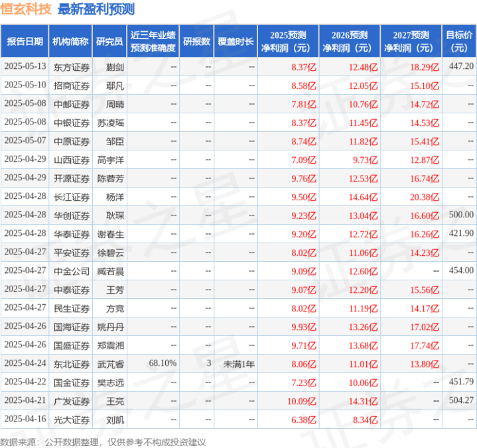477x448 pixels.
Task: Click the 2026预测净利润 column header
Action: (x=350, y=41)
